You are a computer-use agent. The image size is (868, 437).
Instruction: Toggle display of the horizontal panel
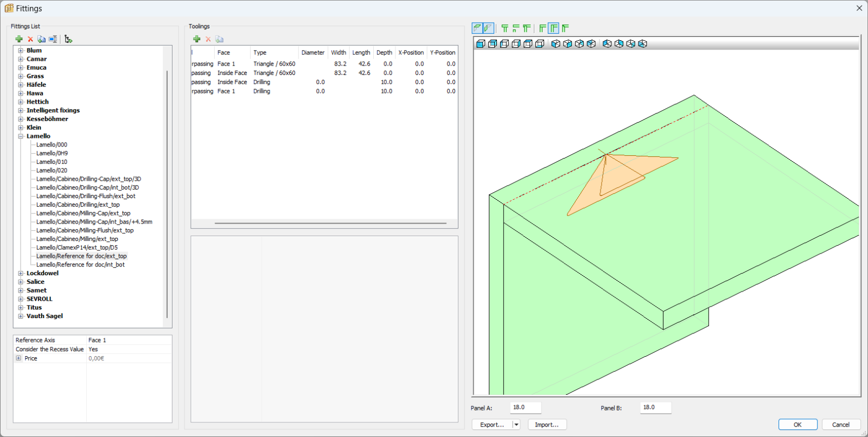tap(477, 28)
